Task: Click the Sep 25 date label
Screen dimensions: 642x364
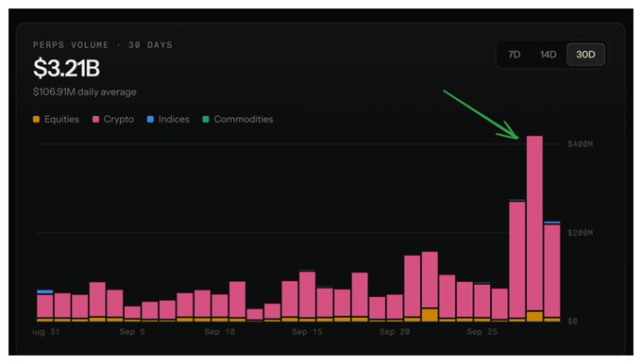Action: pyautogui.click(x=481, y=332)
